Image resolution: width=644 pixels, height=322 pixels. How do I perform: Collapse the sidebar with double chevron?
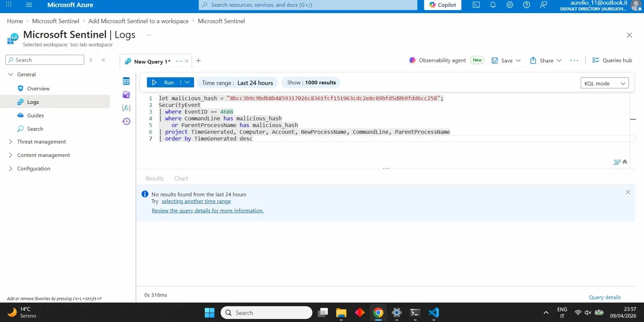tap(103, 60)
